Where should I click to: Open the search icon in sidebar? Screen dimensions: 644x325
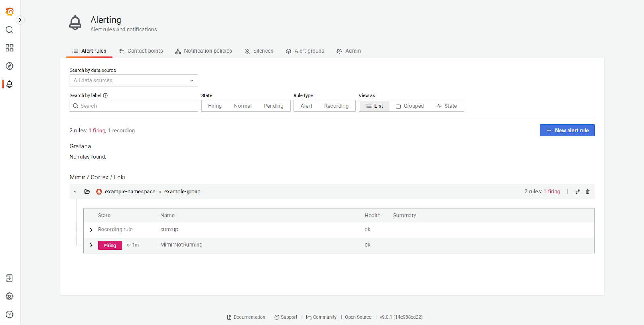point(10,30)
